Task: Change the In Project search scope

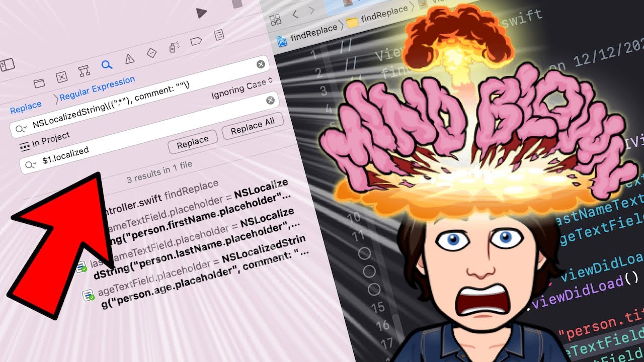Action: (x=45, y=141)
